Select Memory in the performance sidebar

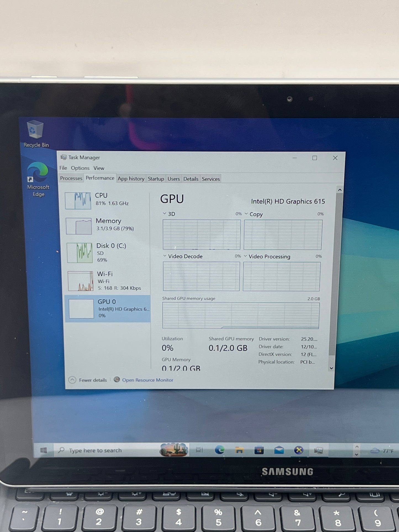(x=107, y=226)
